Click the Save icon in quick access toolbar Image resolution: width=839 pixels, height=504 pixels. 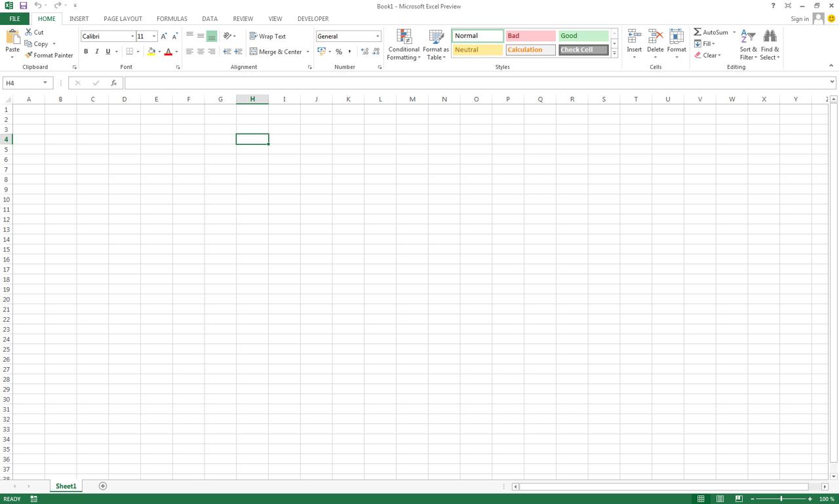coord(23,6)
